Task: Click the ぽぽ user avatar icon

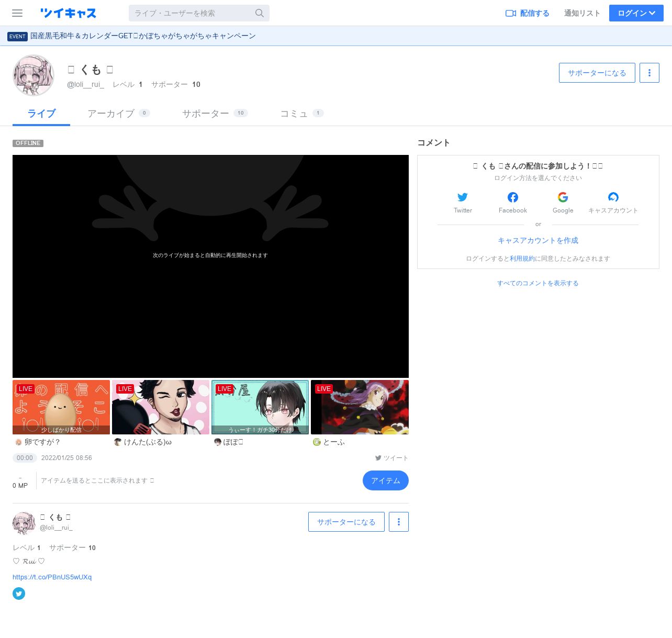Action: pyautogui.click(x=217, y=442)
